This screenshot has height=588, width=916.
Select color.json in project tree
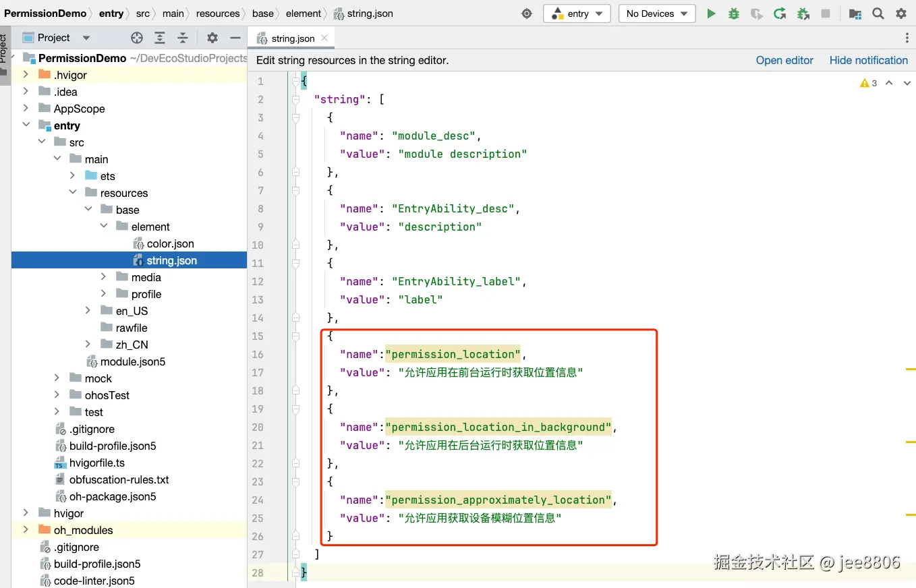pos(170,243)
